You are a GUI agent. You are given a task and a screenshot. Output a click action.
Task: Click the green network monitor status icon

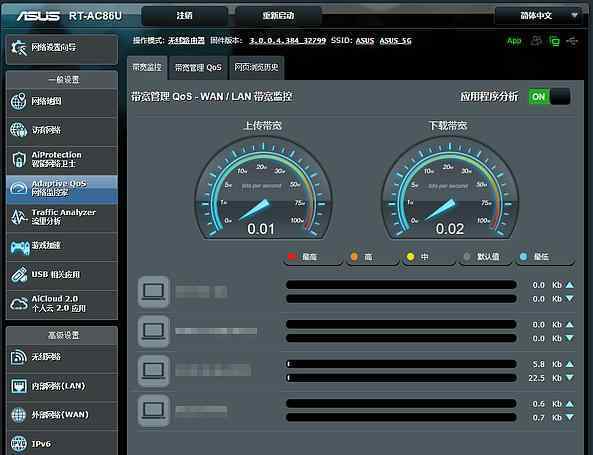coord(554,41)
